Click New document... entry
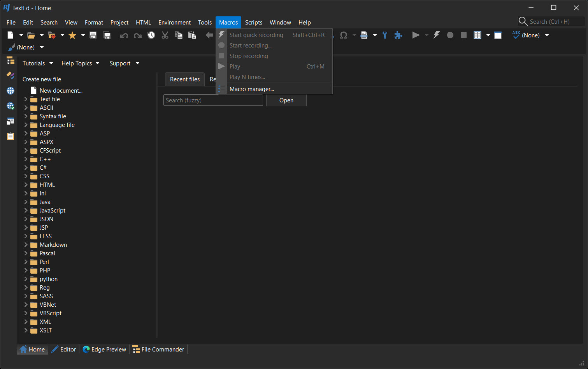 click(x=61, y=90)
